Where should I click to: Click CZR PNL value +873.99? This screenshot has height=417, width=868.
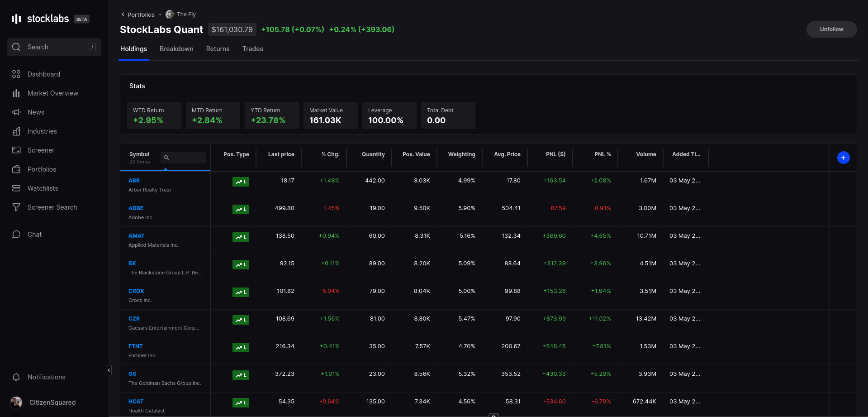coord(554,319)
